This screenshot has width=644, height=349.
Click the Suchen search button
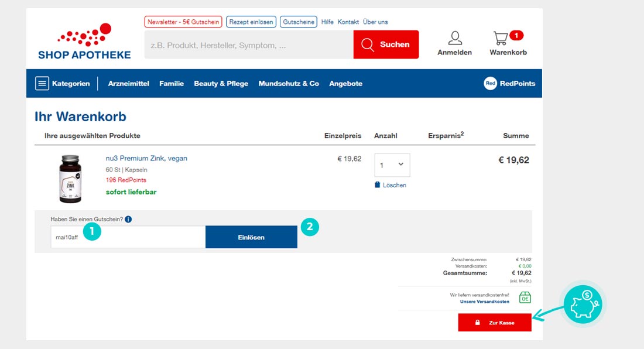point(386,45)
